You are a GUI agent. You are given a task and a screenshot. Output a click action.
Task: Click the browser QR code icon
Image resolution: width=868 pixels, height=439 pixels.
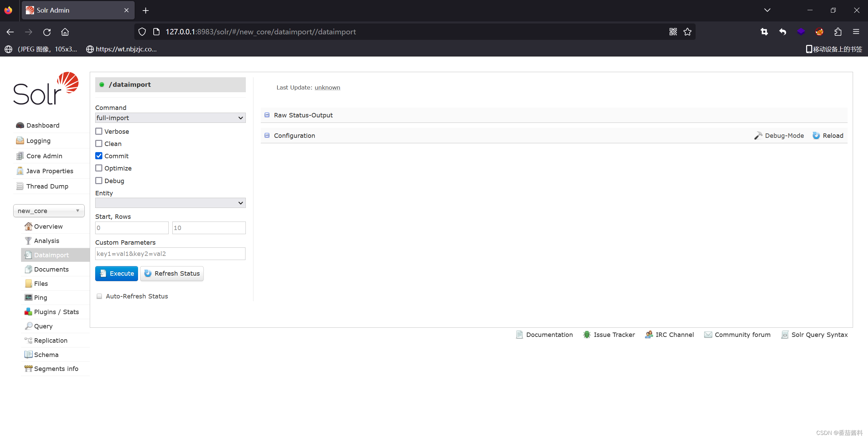click(673, 32)
